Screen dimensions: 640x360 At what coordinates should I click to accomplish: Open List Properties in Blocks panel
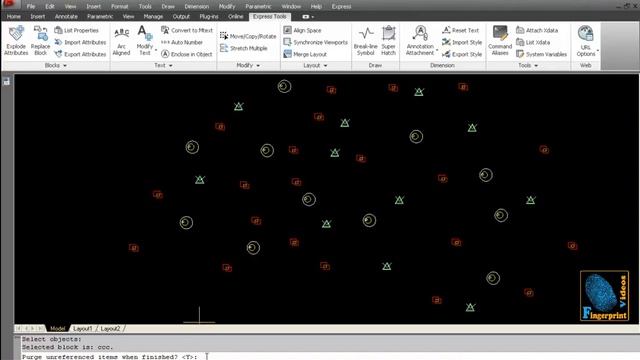[77, 30]
